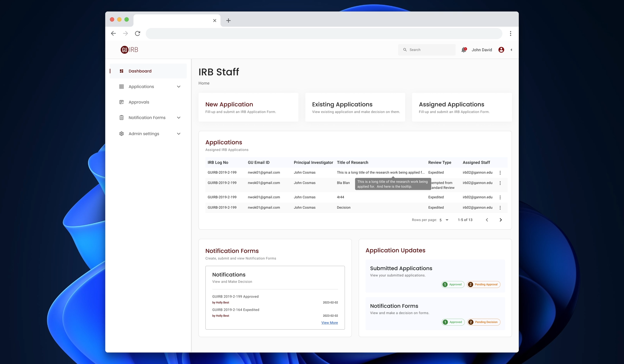This screenshot has width=624, height=364.
Task: Open the Existing Applications card
Action: coord(355,107)
